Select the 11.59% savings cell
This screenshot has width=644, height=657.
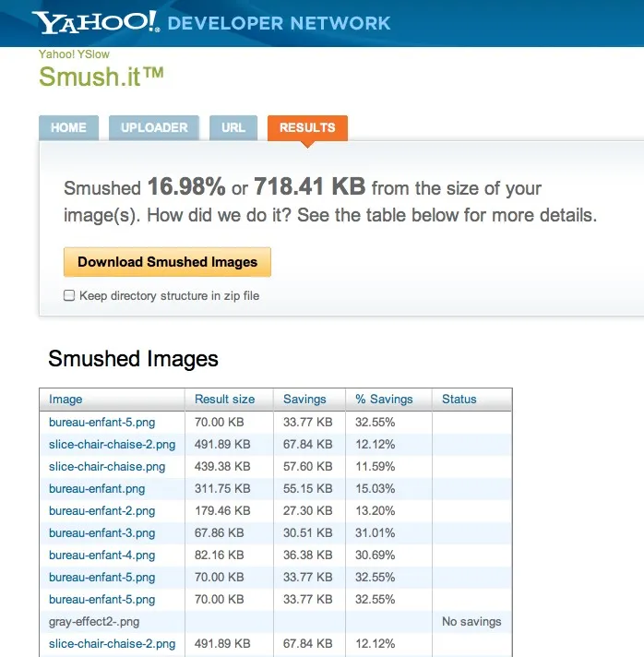click(376, 466)
